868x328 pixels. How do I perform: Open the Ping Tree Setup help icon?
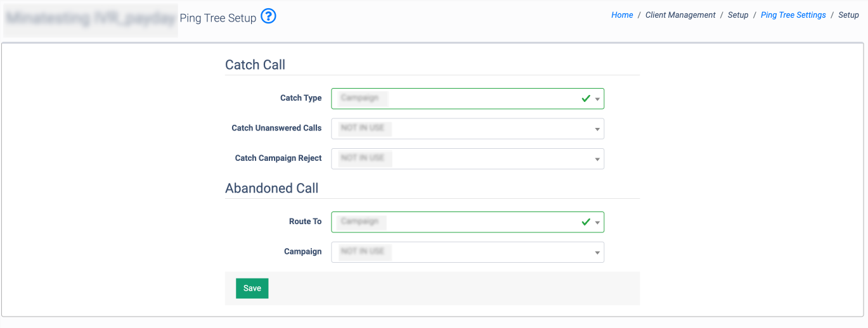(x=269, y=17)
